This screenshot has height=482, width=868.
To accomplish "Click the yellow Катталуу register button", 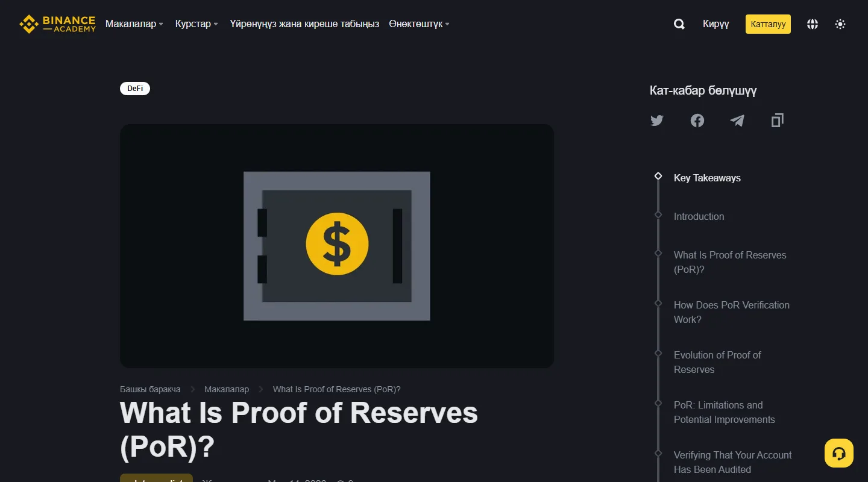I will click(768, 24).
